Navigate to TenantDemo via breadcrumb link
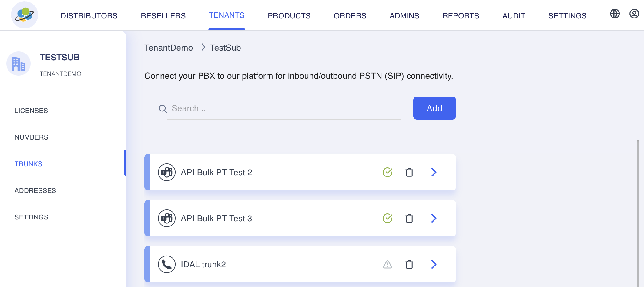The image size is (644, 287). (x=169, y=48)
